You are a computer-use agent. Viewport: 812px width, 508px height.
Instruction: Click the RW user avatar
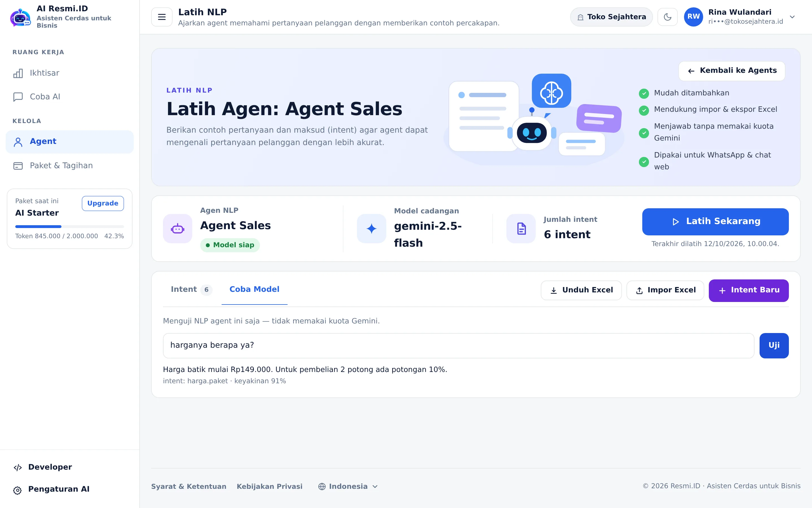[693, 17]
